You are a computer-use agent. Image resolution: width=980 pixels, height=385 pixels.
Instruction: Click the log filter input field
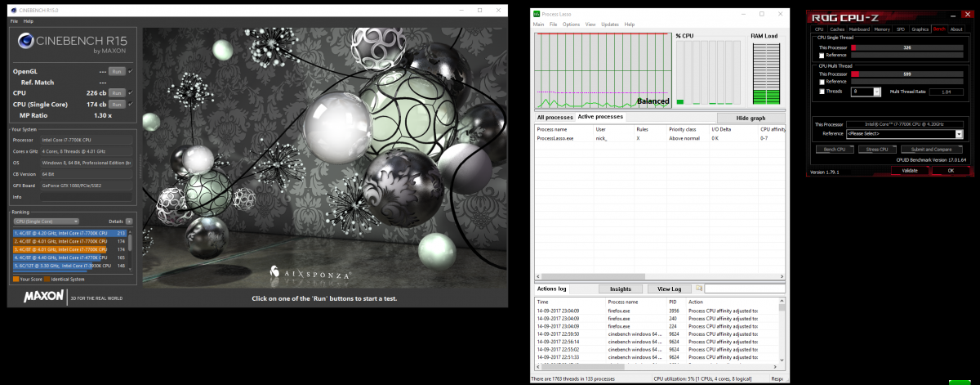click(745, 289)
